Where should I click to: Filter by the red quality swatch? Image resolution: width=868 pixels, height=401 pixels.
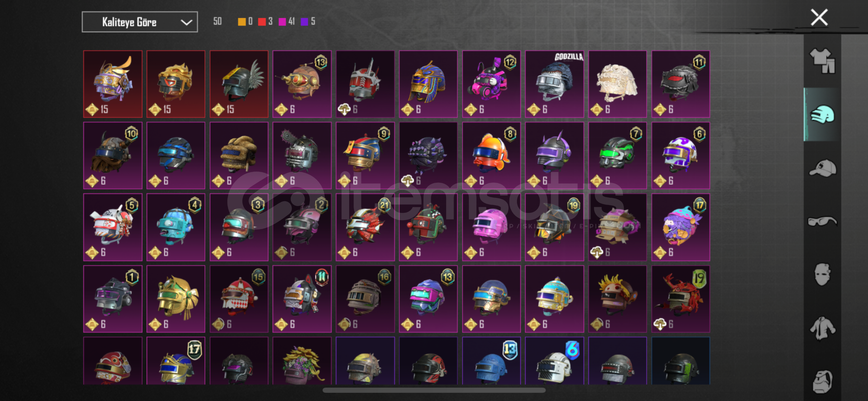point(262,22)
